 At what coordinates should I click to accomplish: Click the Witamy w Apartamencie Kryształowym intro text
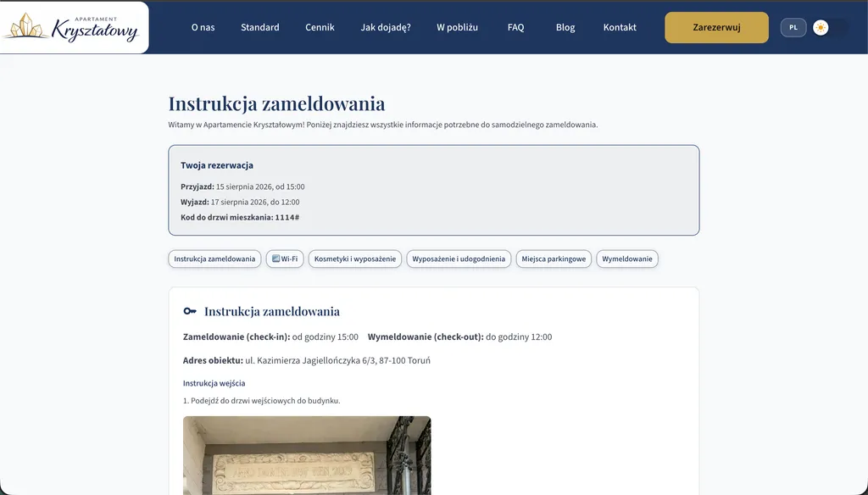pyautogui.click(x=383, y=125)
